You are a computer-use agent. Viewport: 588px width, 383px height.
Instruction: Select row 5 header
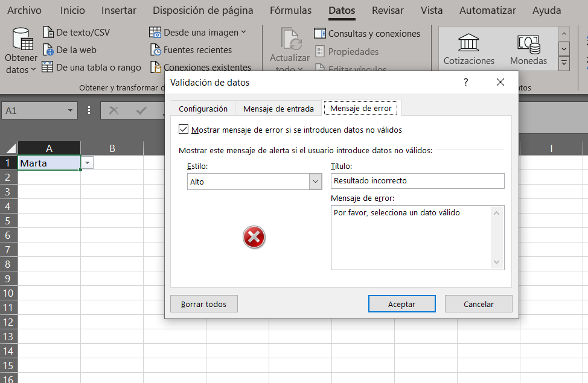pyautogui.click(x=8, y=221)
